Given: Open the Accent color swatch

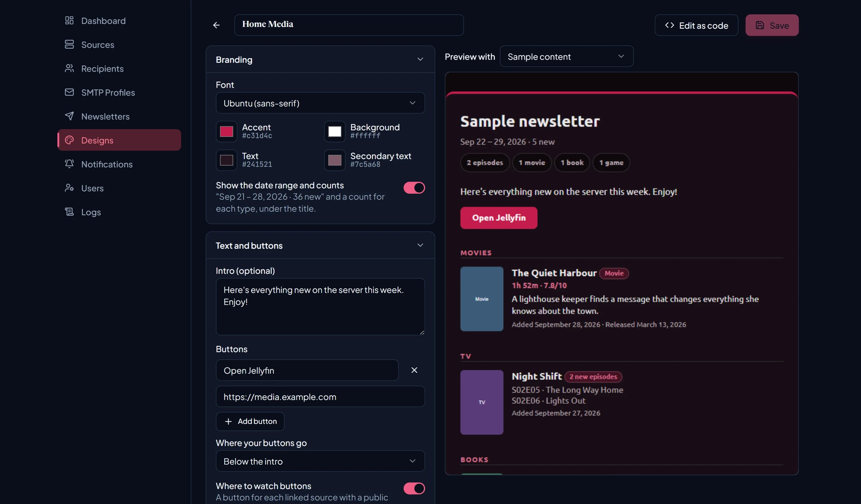Looking at the screenshot, I should point(227,132).
